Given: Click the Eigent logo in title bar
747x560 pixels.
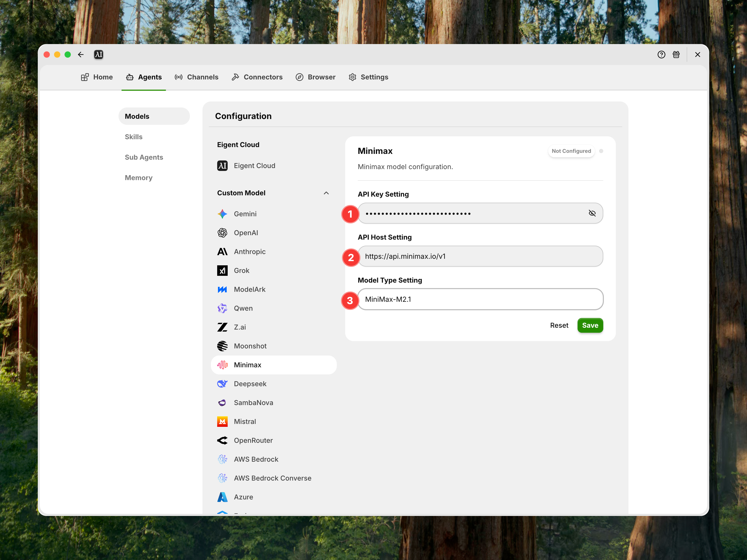Looking at the screenshot, I should tap(99, 55).
